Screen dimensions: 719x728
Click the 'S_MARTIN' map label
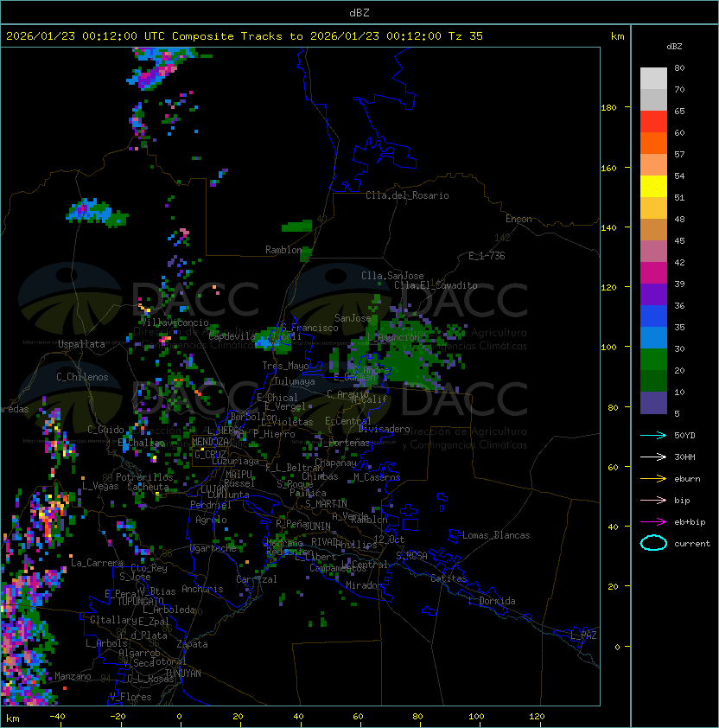[x=327, y=504]
